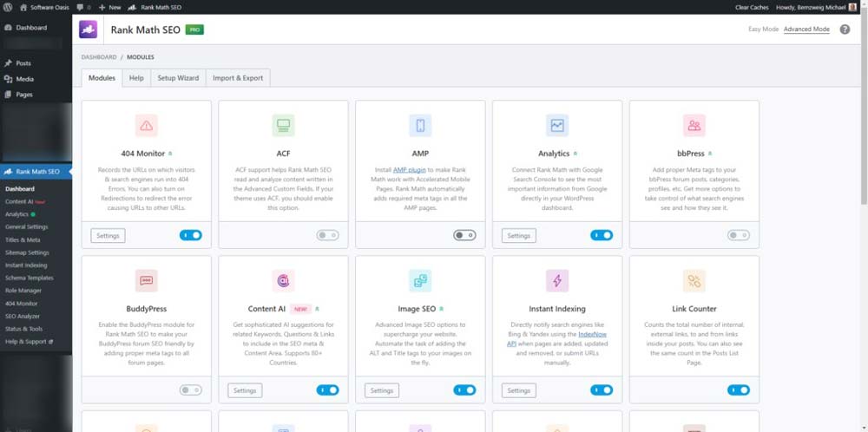Switch on the BuddyPress module toggle
Image resolution: width=868 pixels, height=432 pixels.
click(190, 390)
